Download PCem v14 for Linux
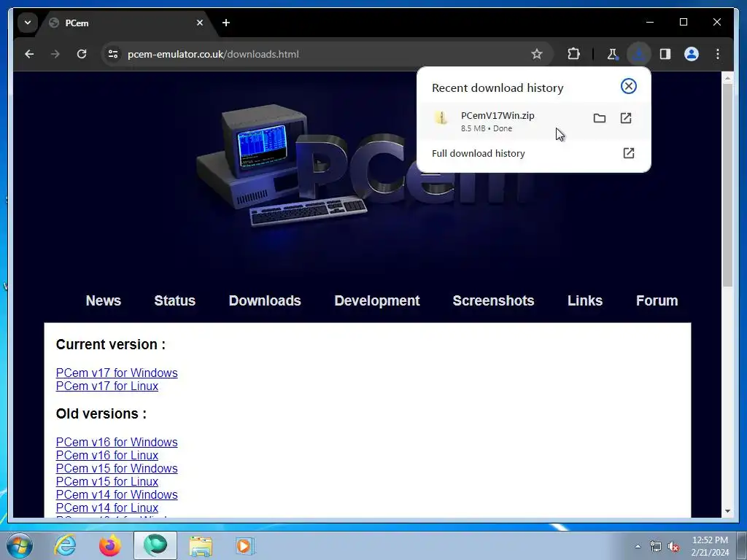 click(x=107, y=508)
